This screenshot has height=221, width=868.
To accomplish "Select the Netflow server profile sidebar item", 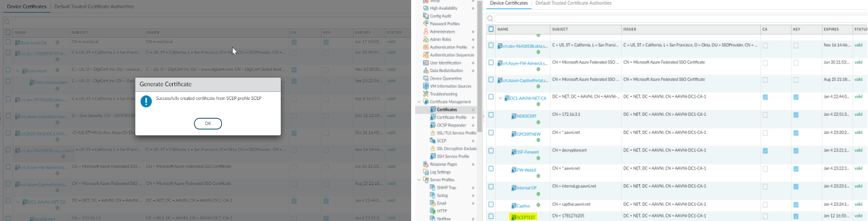I will (x=444, y=218).
